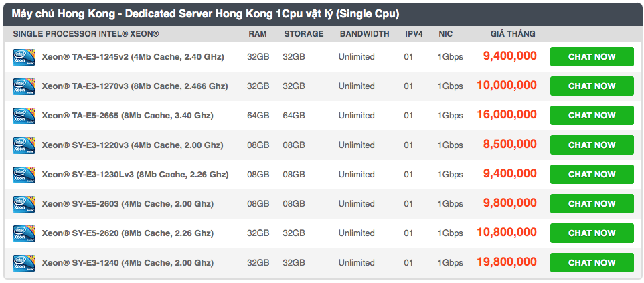Chat now about the 8,500,000 server
Screen dimensions: 644x283
click(592, 145)
